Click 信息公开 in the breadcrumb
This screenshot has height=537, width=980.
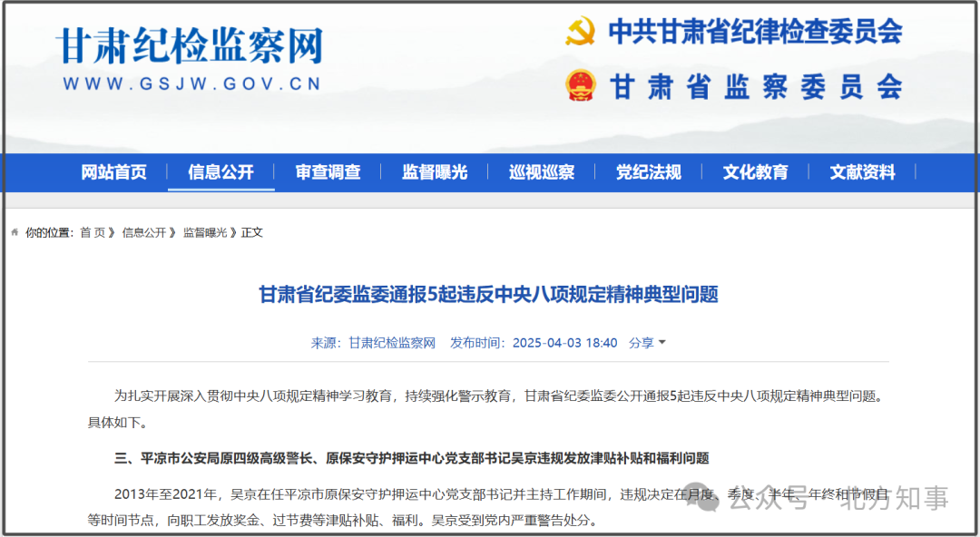pyautogui.click(x=144, y=232)
